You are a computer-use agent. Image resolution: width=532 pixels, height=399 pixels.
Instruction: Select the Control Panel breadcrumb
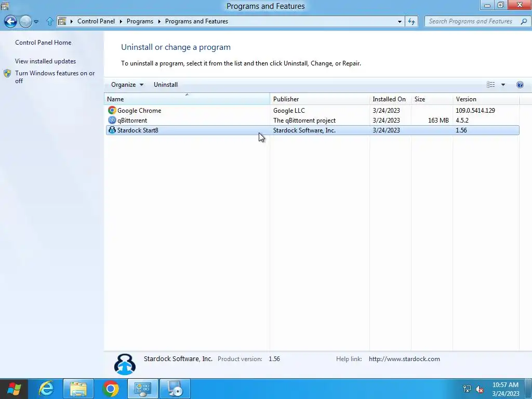(96, 21)
